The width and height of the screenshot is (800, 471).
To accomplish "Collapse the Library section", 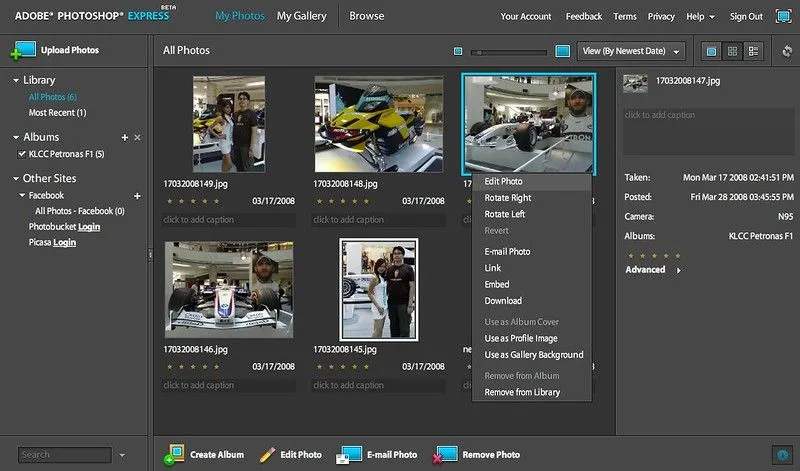I will point(16,80).
